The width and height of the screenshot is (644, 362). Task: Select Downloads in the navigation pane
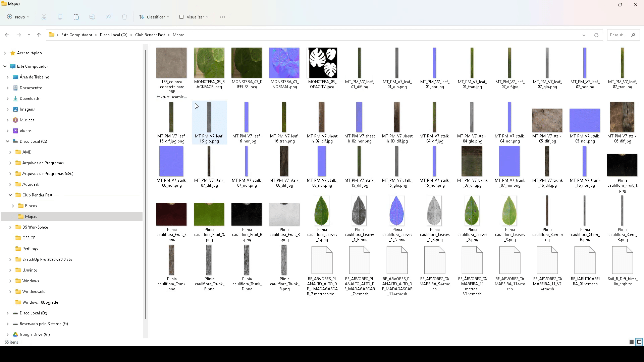click(x=30, y=99)
